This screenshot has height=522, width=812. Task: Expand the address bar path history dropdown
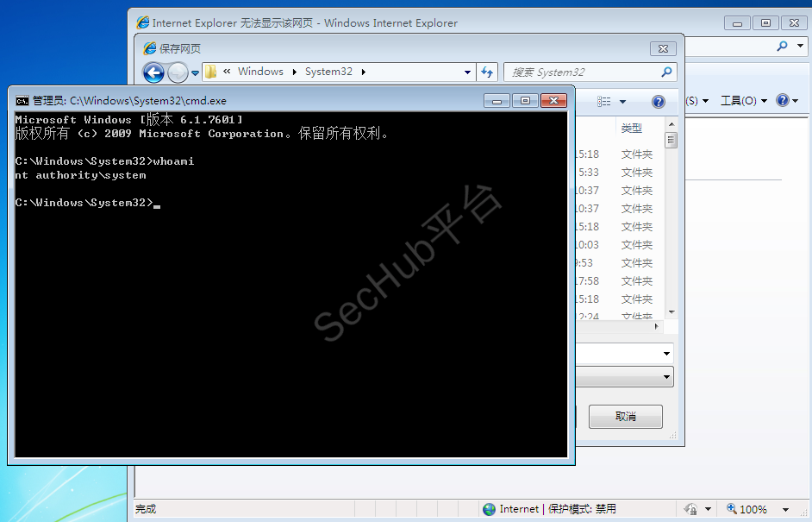coord(468,72)
